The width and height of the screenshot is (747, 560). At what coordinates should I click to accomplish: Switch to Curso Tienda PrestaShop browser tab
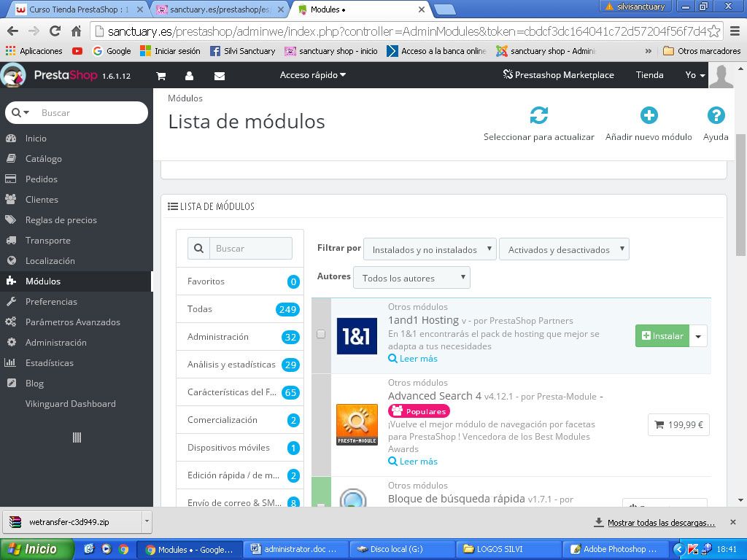[x=80, y=9]
